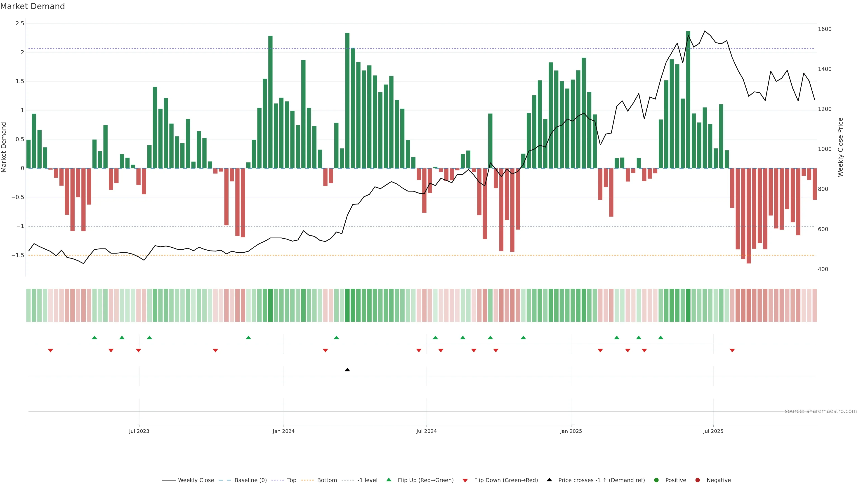Click the first red flip-down triangle marker
The width and height of the screenshot is (868, 488).
point(51,351)
